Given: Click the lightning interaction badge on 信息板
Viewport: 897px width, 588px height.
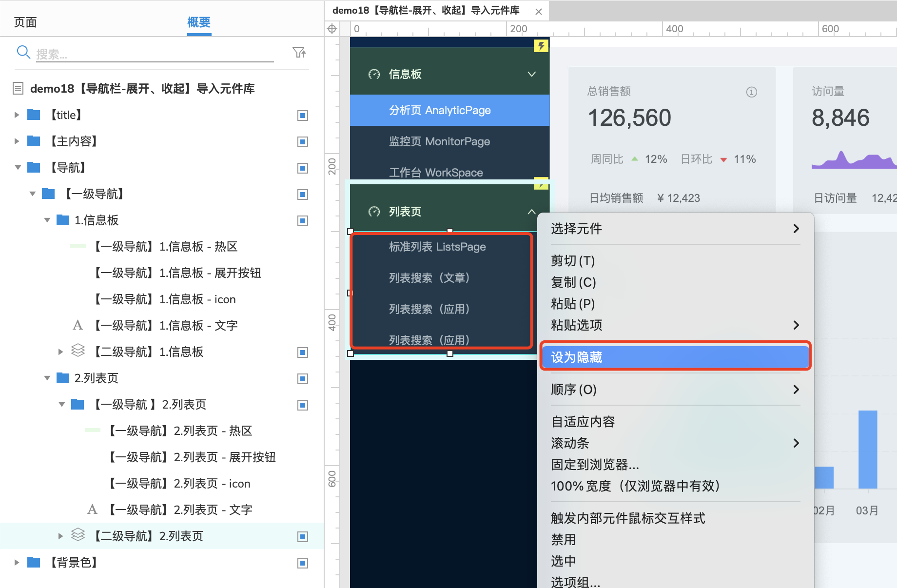Looking at the screenshot, I should (x=541, y=46).
